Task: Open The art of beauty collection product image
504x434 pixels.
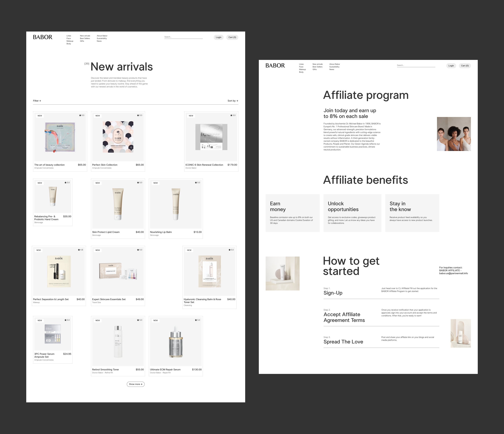Action: tap(60, 137)
